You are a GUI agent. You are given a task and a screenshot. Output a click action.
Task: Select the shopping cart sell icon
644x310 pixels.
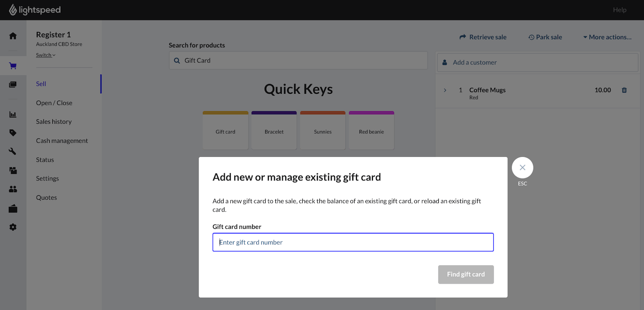pyautogui.click(x=13, y=66)
